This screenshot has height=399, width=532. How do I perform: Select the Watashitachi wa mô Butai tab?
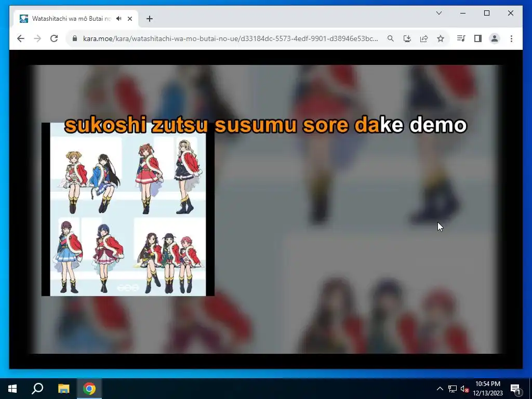pyautogui.click(x=76, y=19)
